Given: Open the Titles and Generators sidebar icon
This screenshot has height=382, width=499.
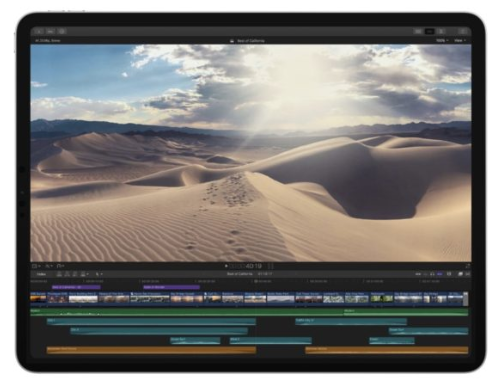Looking at the screenshot, I should (x=62, y=31).
